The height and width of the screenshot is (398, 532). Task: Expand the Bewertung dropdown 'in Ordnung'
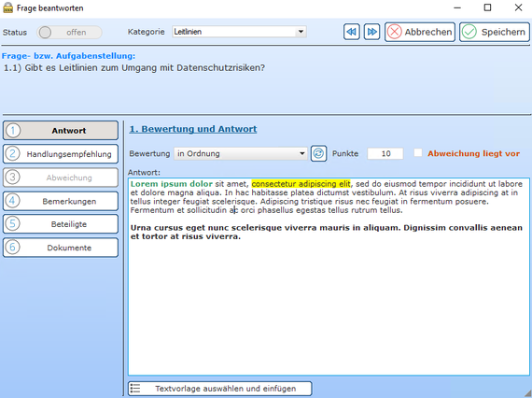coord(241,153)
